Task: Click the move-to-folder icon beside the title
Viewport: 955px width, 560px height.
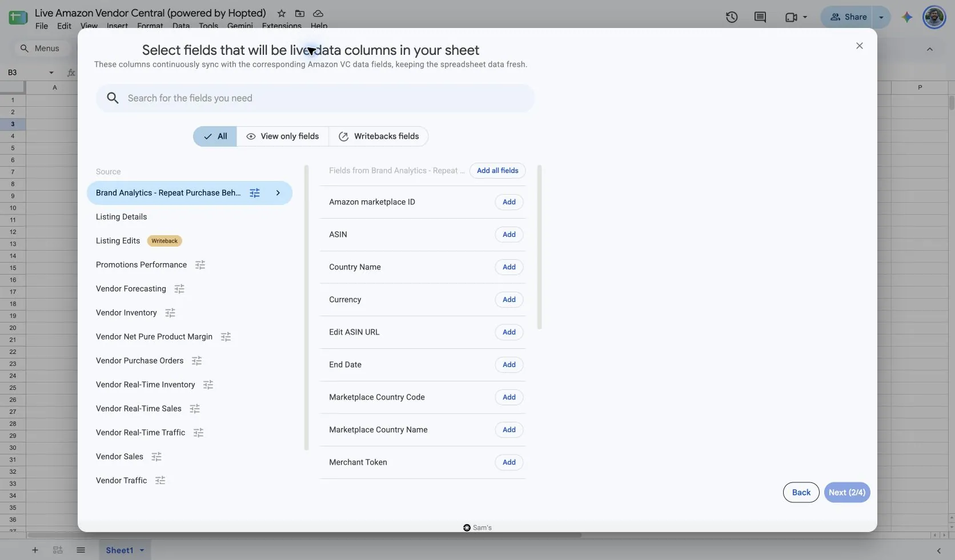Action: coord(300,13)
